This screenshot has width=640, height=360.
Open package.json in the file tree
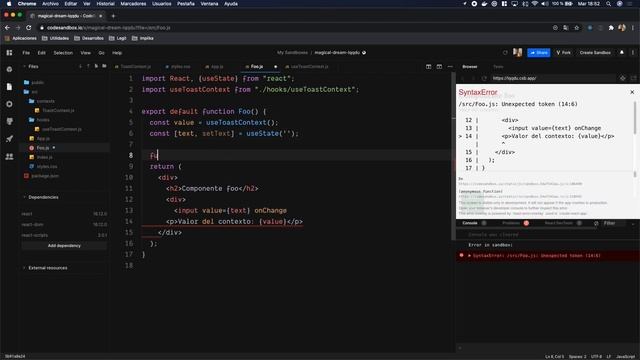coord(42,176)
